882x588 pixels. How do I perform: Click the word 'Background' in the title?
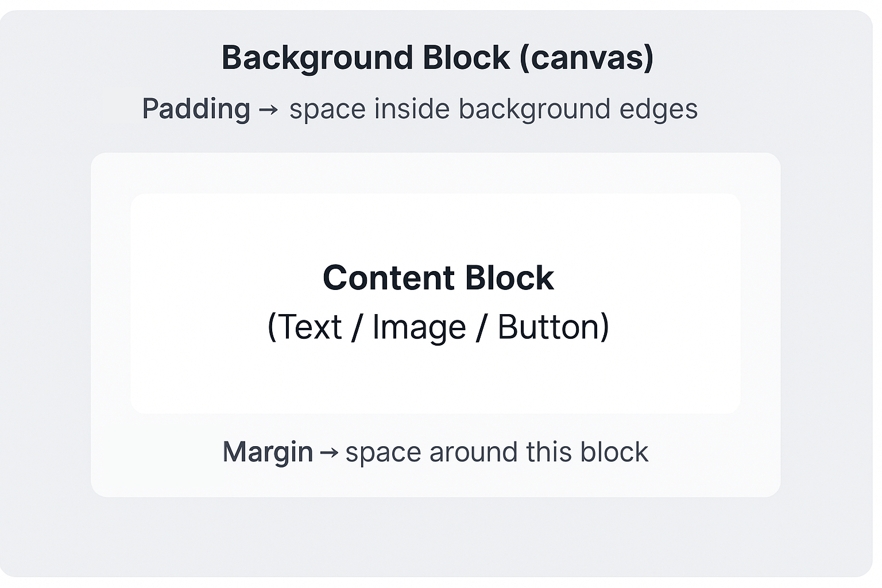pyautogui.click(x=318, y=58)
